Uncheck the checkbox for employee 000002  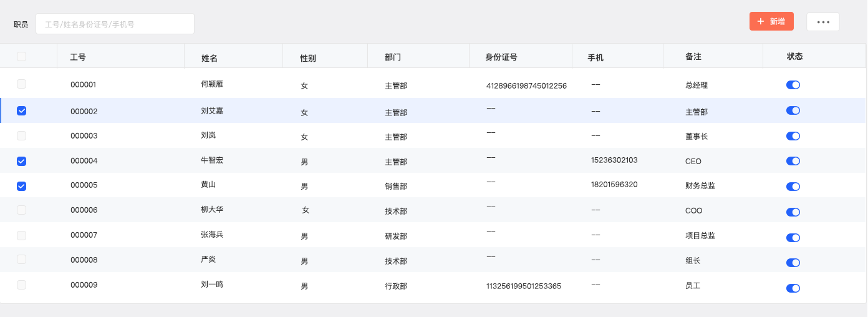[22, 111]
